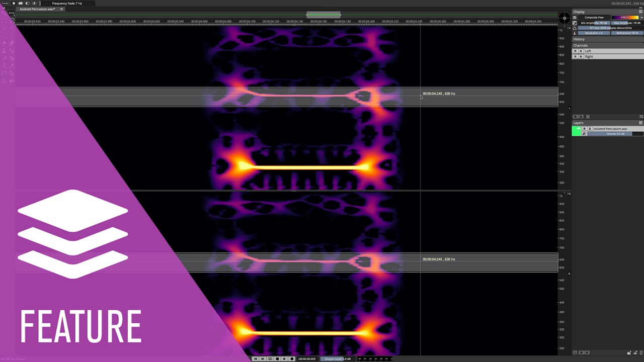Click the swap channels shuffle icon

[x=641, y=117]
